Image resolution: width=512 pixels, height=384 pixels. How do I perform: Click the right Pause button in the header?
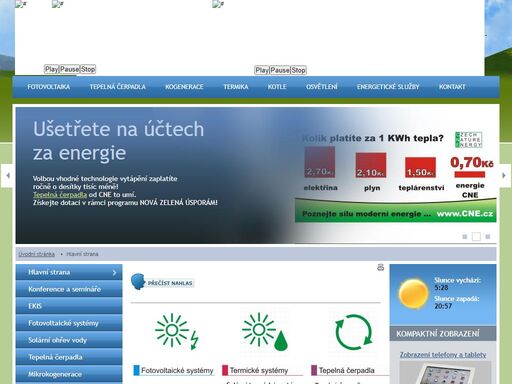(x=280, y=70)
